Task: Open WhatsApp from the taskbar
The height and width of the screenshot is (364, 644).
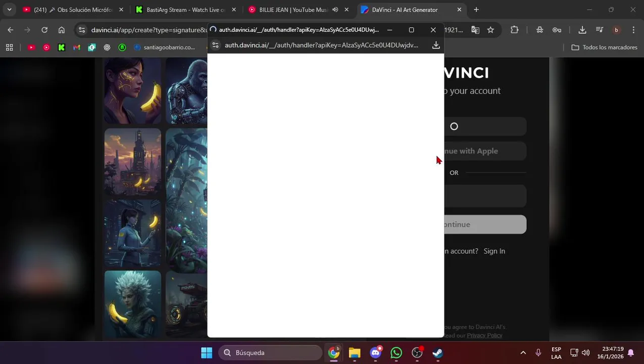Action: click(x=396, y=353)
